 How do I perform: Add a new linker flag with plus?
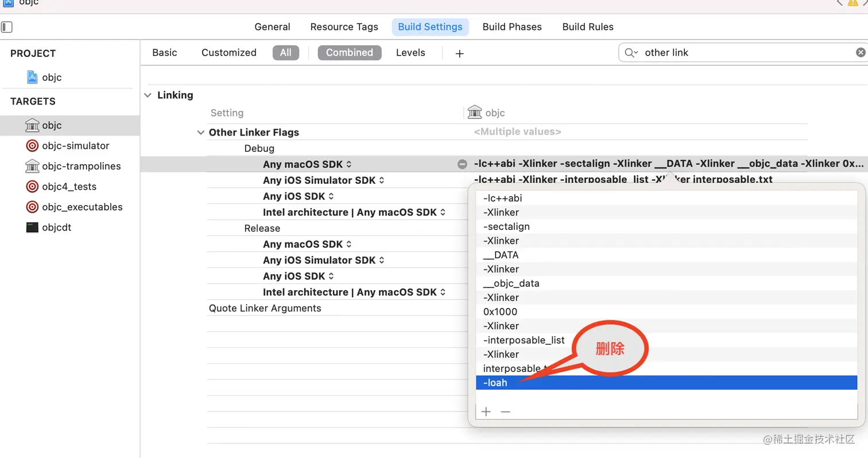pyautogui.click(x=486, y=411)
